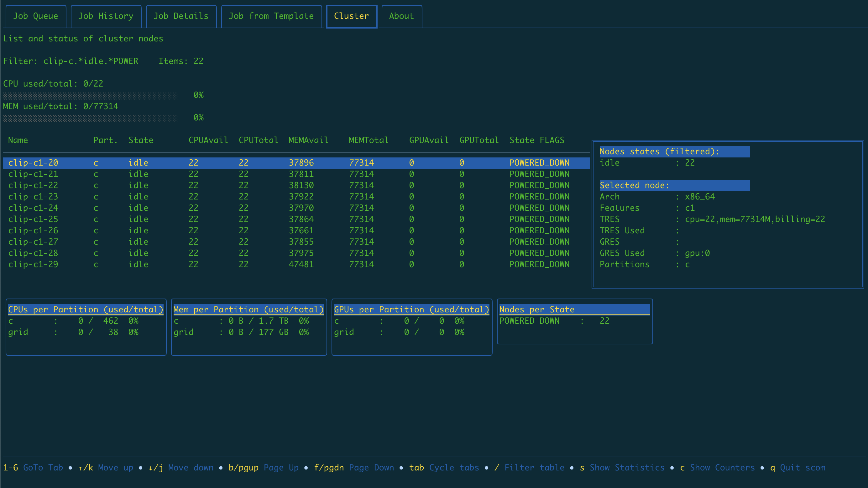Click the Show Counters footer hint
The image size is (868, 488).
(x=722, y=467)
